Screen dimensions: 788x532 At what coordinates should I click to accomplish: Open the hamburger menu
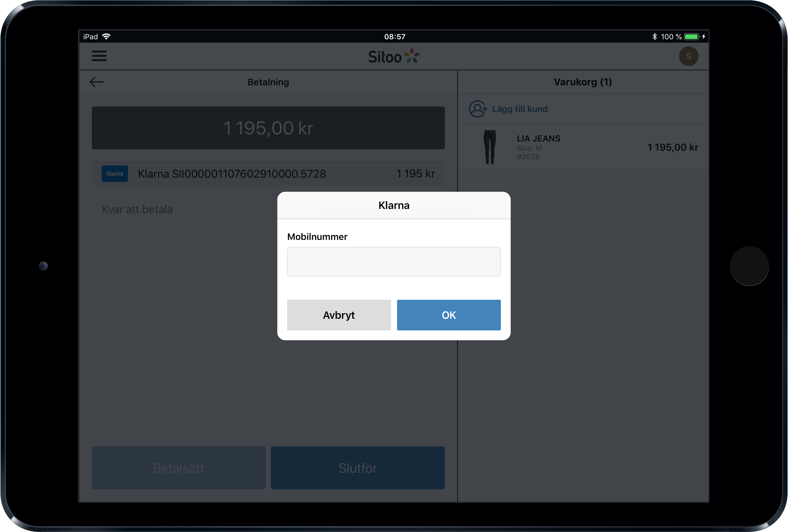99,56
